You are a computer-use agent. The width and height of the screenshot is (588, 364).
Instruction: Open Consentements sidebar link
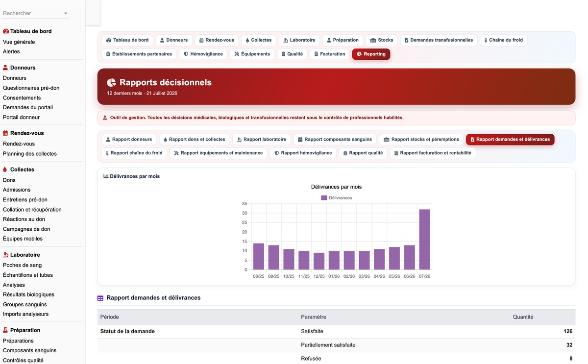coord(22,97)
